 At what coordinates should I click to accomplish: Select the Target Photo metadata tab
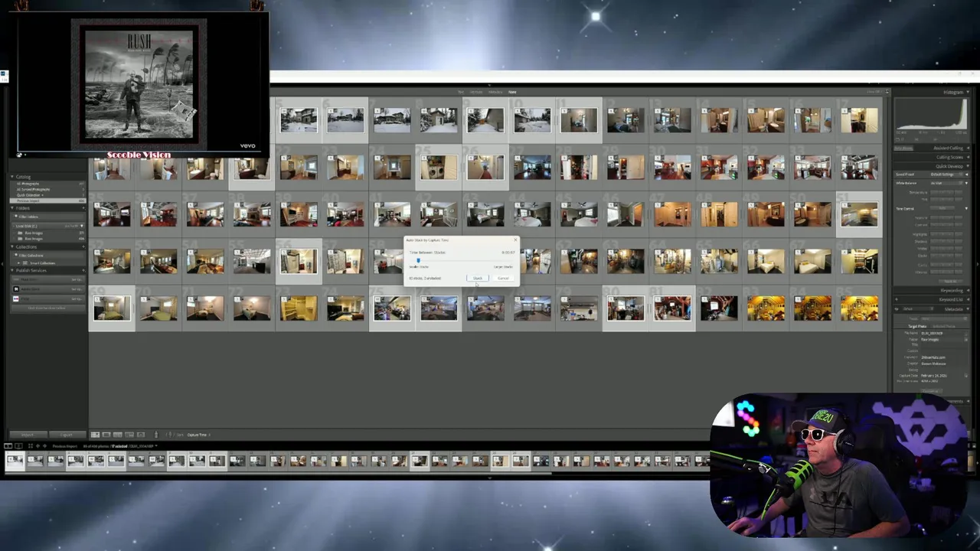coord(917,326)
